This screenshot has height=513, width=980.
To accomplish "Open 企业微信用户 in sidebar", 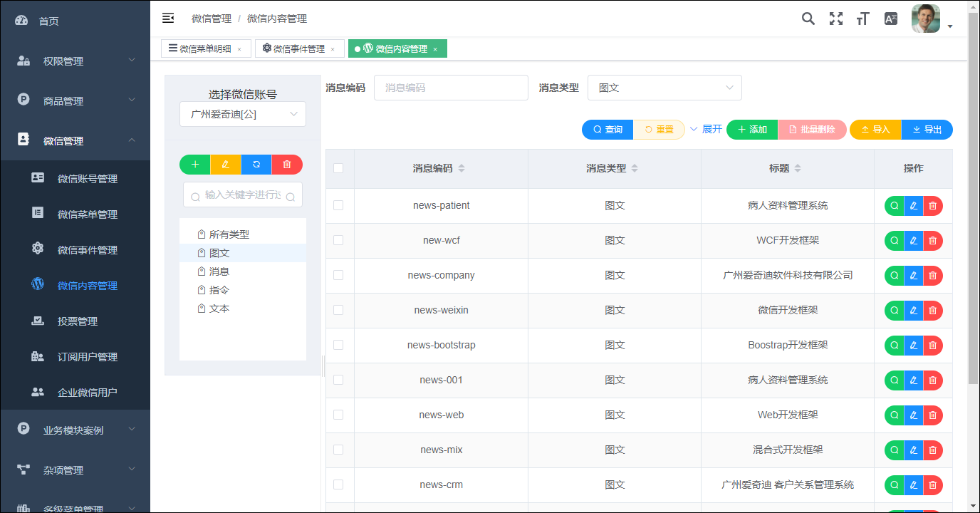I will 75,393.
